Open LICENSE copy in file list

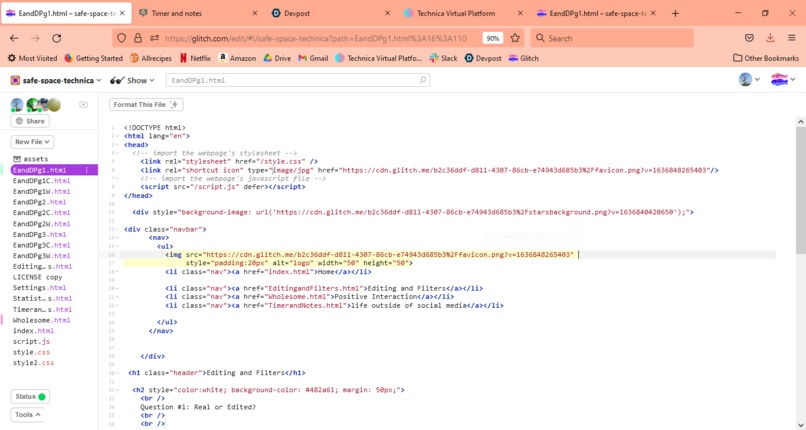click(38, 277)
